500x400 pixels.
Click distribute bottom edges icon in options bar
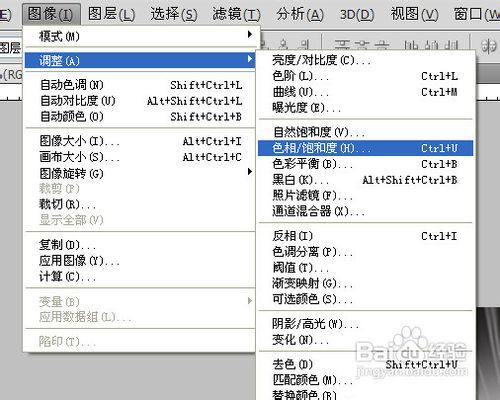coord(382,45)
